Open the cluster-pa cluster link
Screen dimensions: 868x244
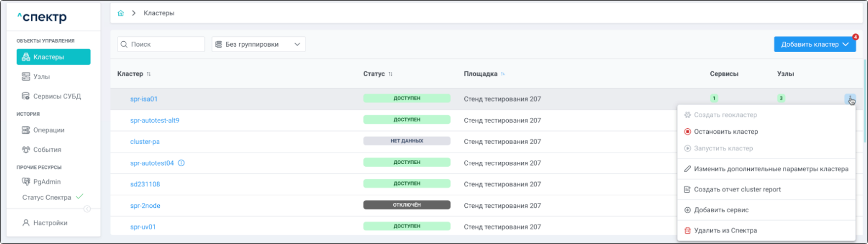[145, 141]
